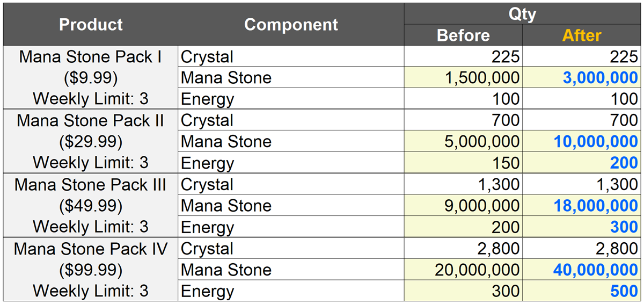Click the orange After column header

click(582, 35)
